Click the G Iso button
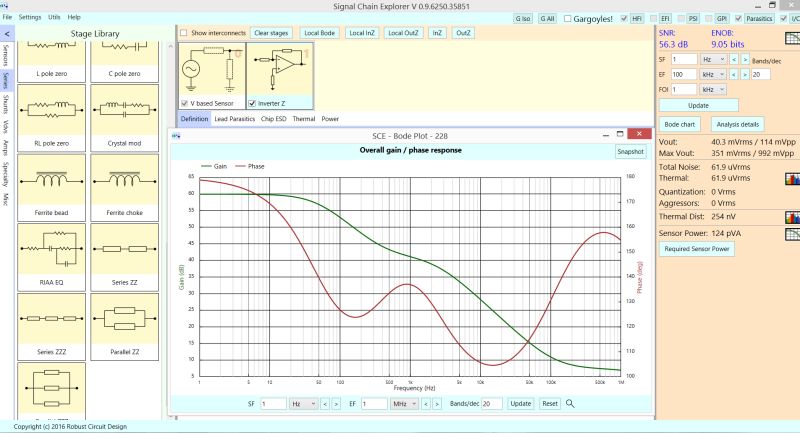The image size is (800, 433). point(522,19)
